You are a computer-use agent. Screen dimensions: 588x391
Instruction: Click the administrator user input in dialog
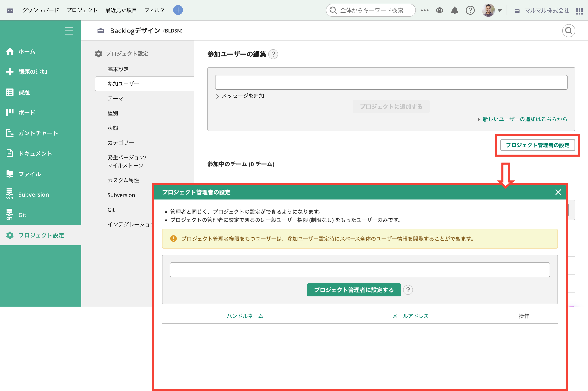pos(360,270)
